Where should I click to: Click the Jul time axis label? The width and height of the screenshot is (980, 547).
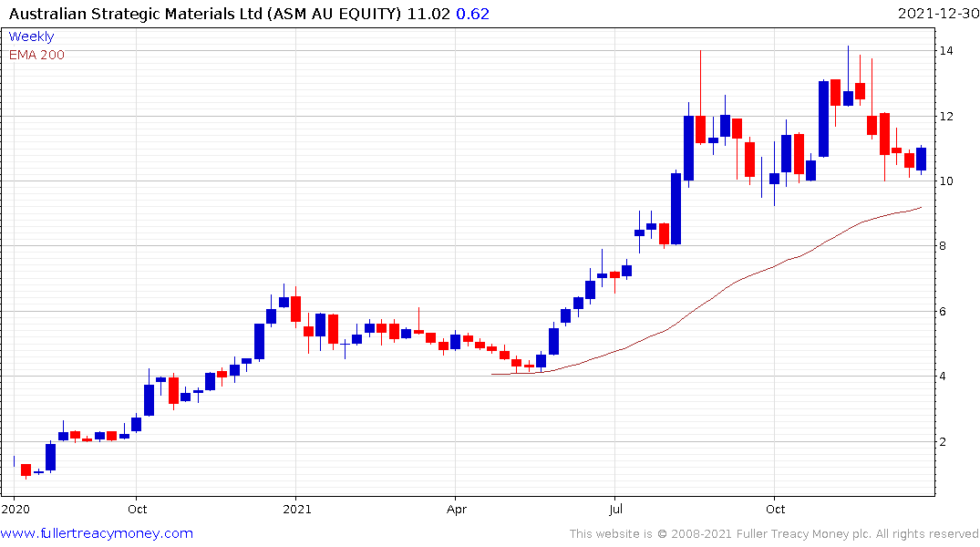pyautogui.click(x=615, y=509)
